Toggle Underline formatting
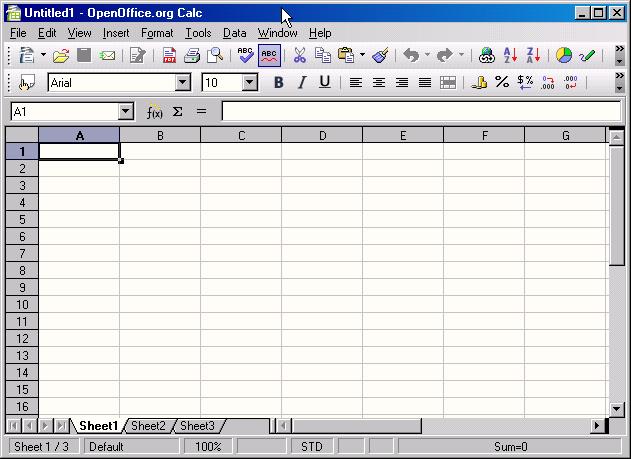 pyautogui.click(x=324, y=82)
